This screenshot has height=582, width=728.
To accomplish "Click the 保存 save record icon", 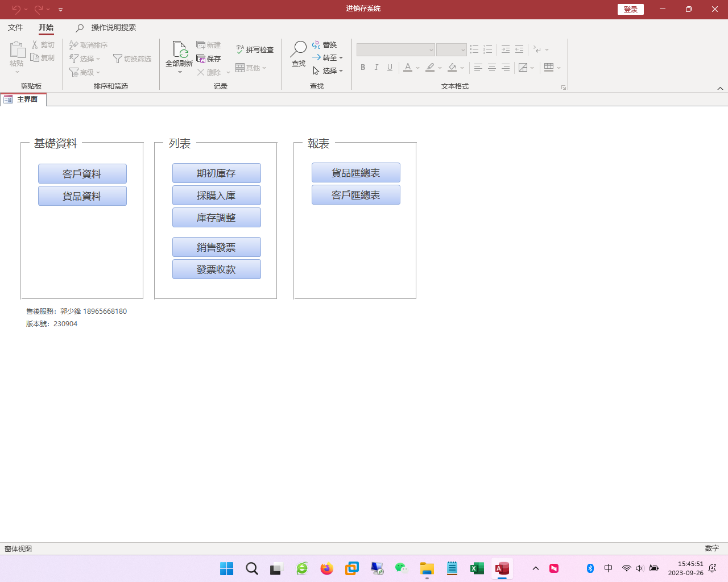I will coord(201,59).
